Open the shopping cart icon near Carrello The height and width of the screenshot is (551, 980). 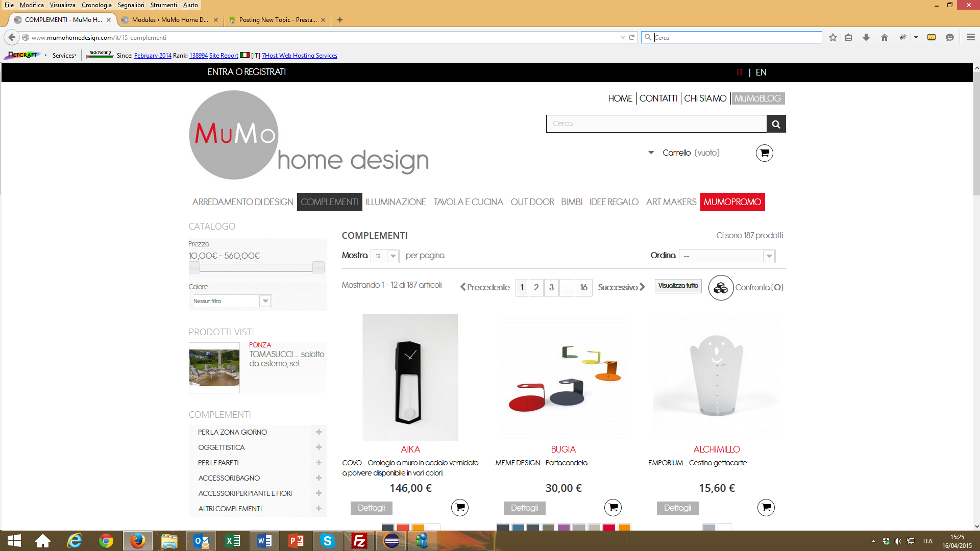click(x=764, y=153)
